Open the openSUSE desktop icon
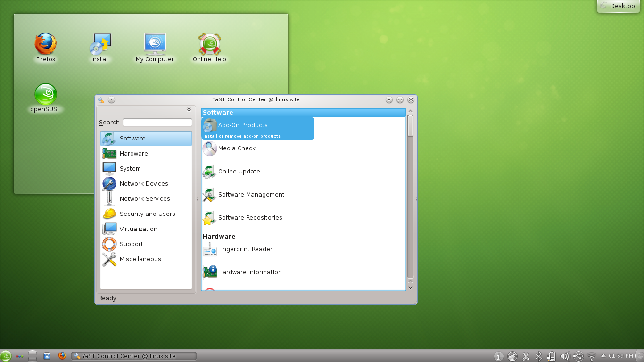This screenshot has height=362, width=644. point(46,98)
